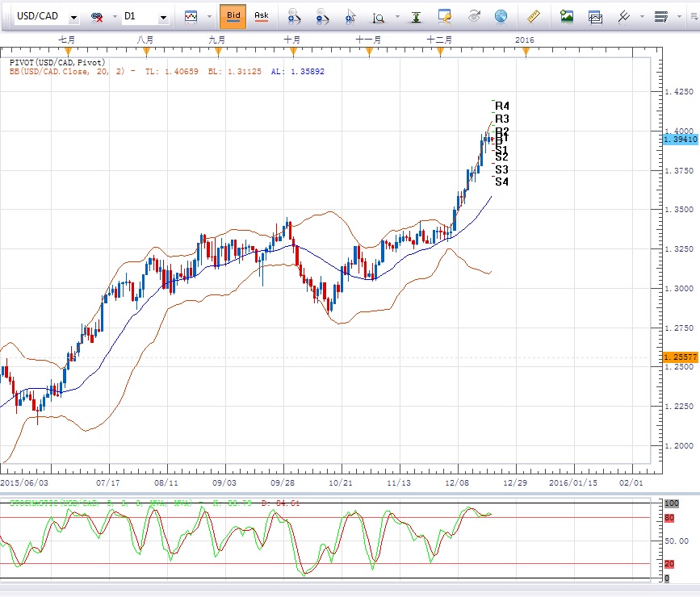The image size is (700, 597).
Task: Click the green vertical autoscale icon
Action: coord(415,16)
